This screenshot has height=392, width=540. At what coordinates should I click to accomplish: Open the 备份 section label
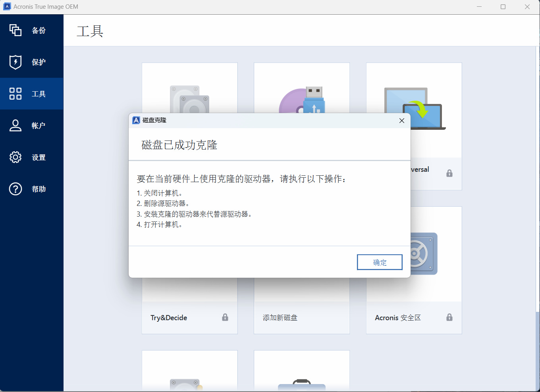(x=39, y=31)
